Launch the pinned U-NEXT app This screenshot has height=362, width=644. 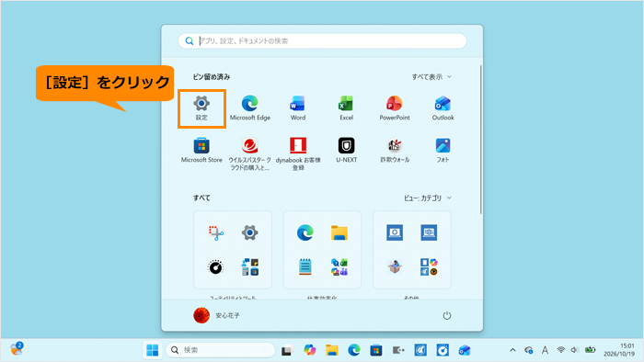point(346,151)
